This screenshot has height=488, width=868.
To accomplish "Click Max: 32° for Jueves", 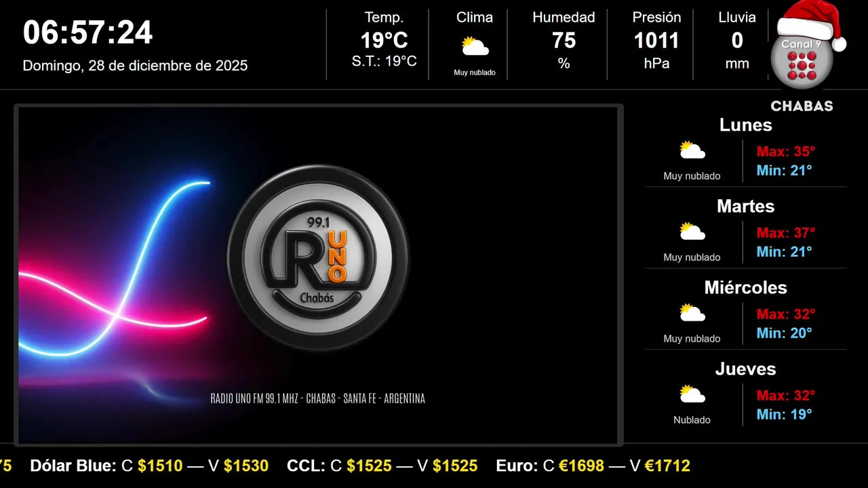I will pyautogui.click(x=786, y=395).
